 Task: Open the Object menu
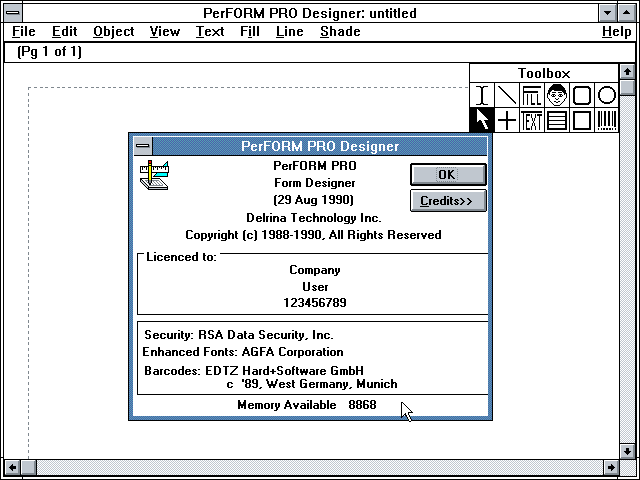pyautogui.click(x=113, y=31)
